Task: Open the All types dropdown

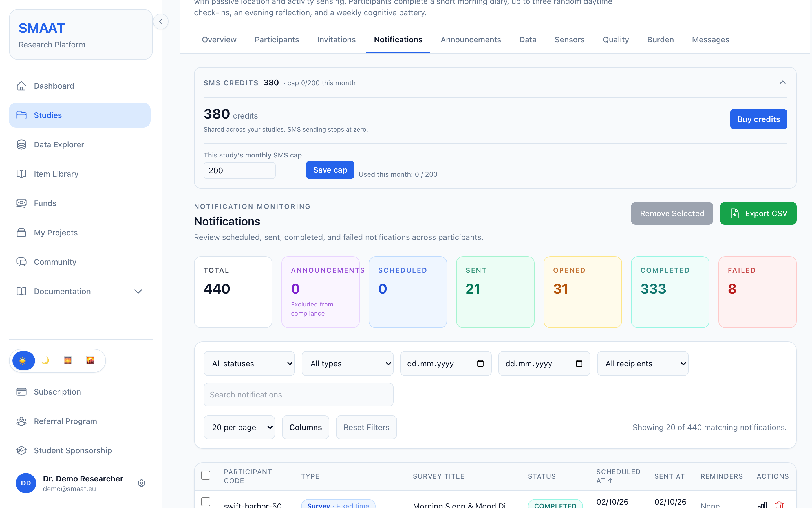Action: (x=348, y=364)
